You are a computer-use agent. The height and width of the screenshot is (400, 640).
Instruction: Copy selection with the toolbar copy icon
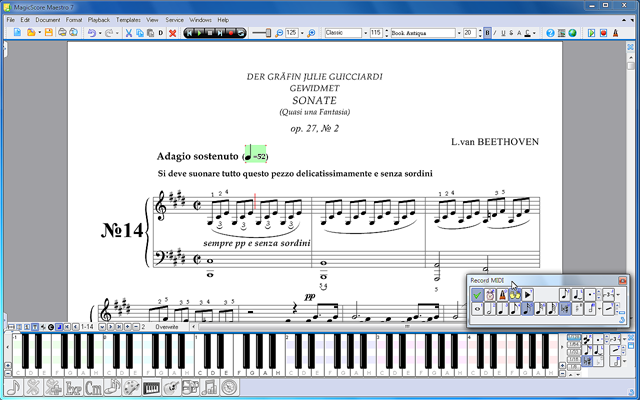click(x=140, y=33)
